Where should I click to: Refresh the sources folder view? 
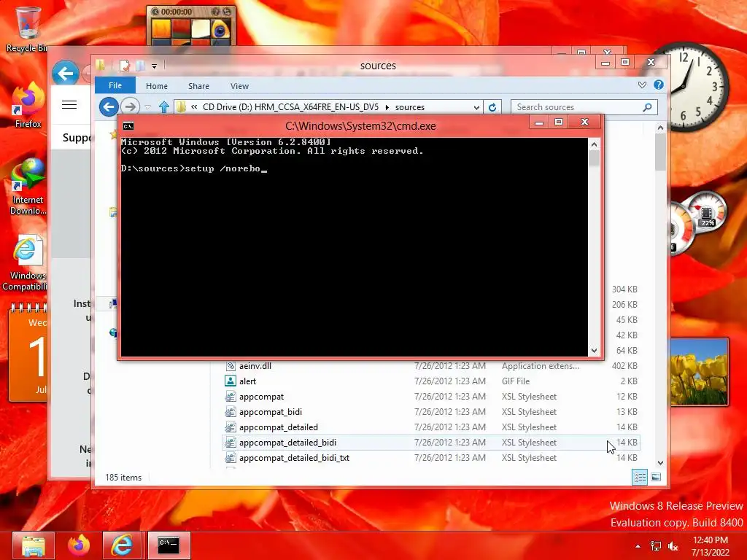(492, 107)
